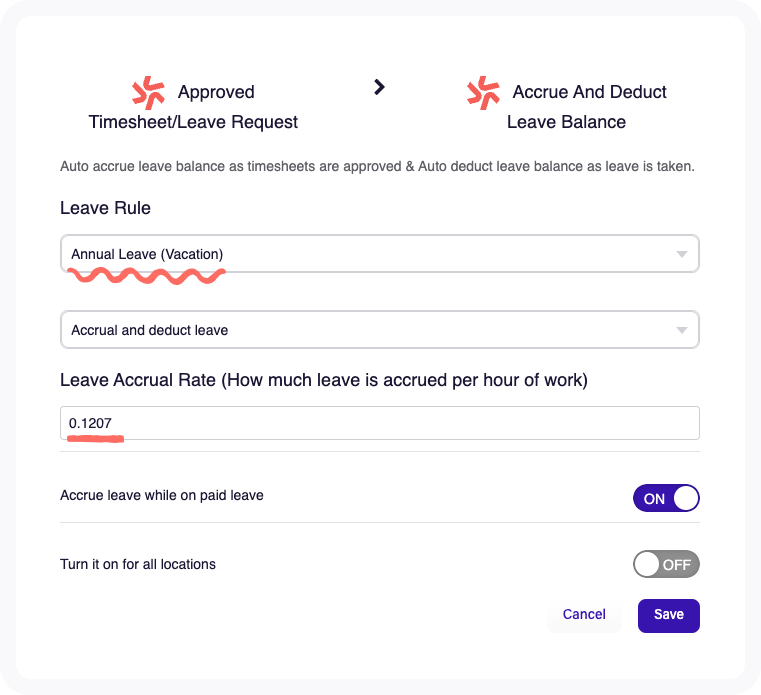Click the Approved Timesheet/Leave Request heading
This screenshot has height=695, width=761.
pos(193,107)
